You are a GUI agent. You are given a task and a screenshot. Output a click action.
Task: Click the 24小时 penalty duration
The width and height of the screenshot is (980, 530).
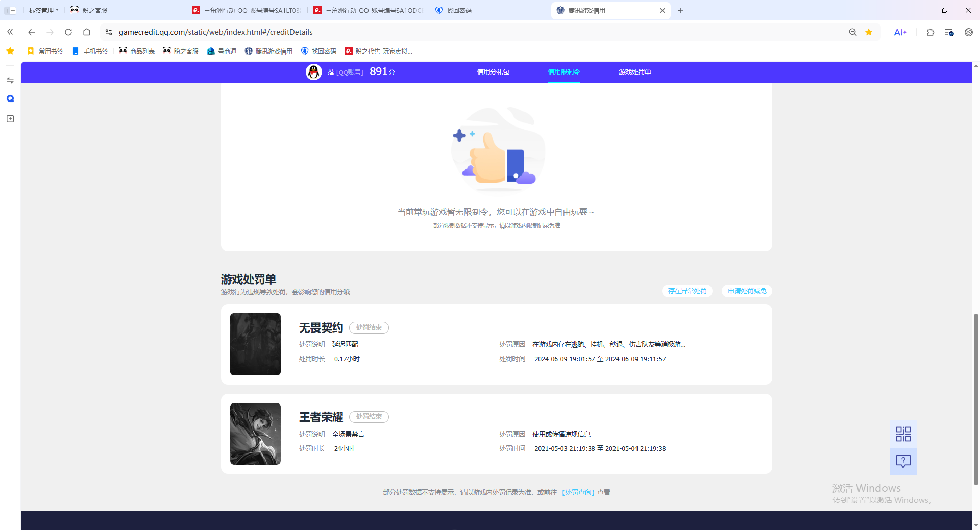pos(344,448)
